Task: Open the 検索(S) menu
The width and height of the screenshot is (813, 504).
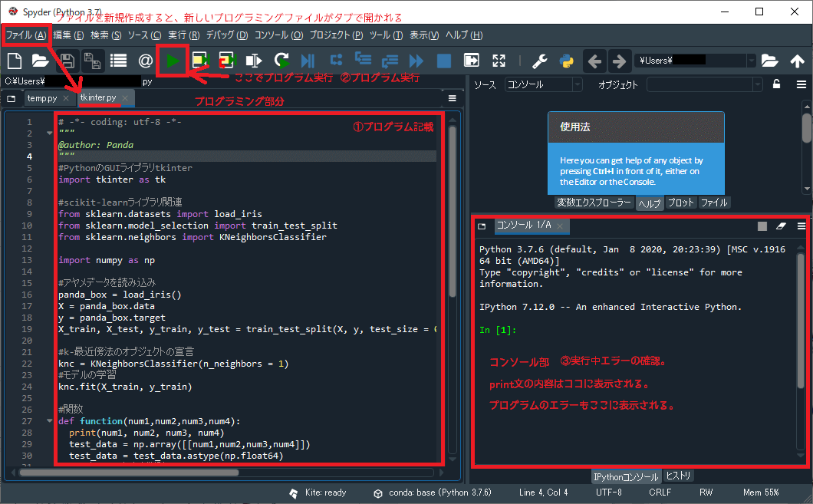Action: coord(106,35)
